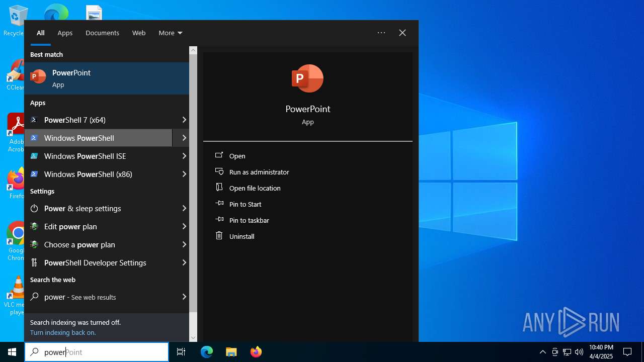The width and height of the screenshot is (644, 362).
Task: Click PowerShell 7 (x64) app icon
Action: (x=34, y=120)
